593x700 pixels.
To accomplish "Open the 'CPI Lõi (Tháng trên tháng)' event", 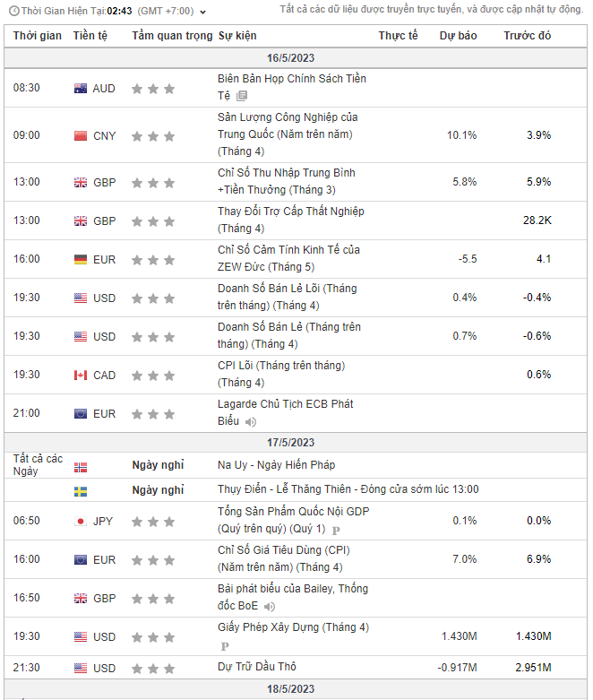I will (x=280, y=366).
